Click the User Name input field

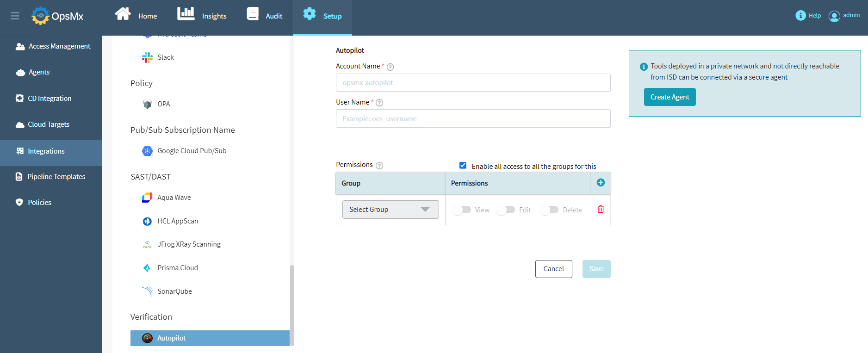pos(473,119)
